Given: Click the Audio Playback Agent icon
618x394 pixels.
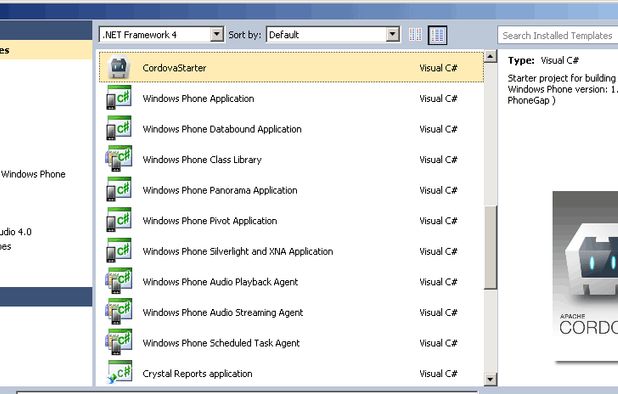Looking at the screenshot, I should (x=119, y=281).
